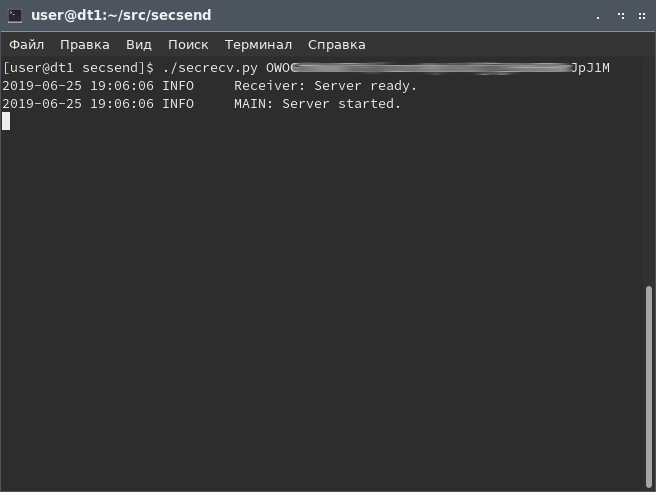Screen dimensions: 656x492
Task: Open the Файл menu
Action: [27, 45]
